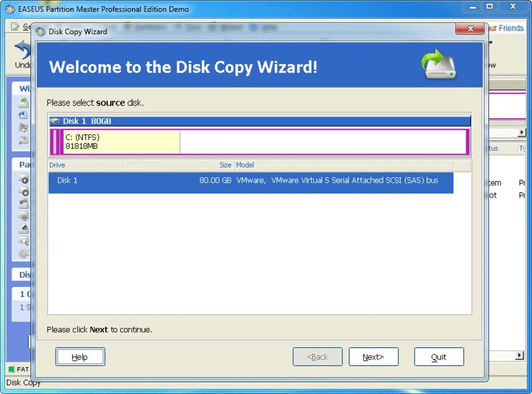Click the drive-with-blocks icon in Partition panel
532x394 pixels.
point(24,203)
